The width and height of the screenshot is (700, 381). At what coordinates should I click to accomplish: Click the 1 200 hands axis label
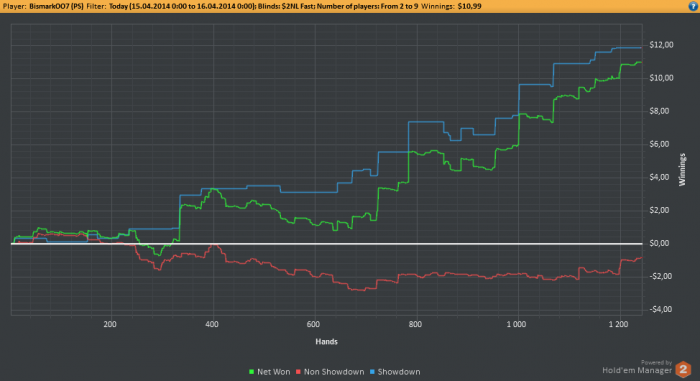[618, 324]
